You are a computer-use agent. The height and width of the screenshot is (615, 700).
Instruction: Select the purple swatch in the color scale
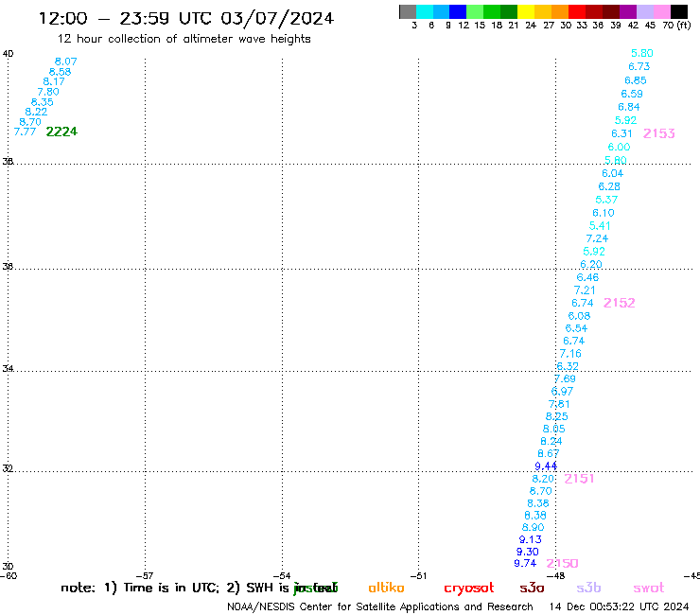point(628,11)
